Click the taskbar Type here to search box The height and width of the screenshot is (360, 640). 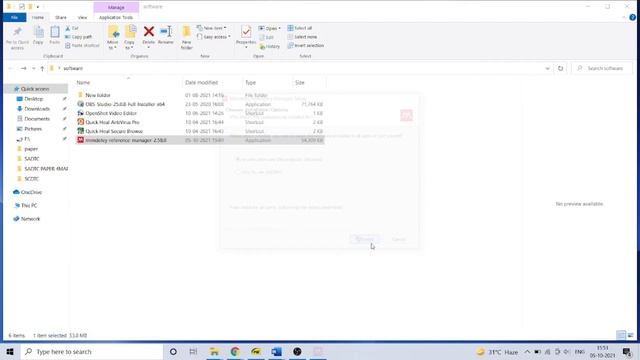92,351
